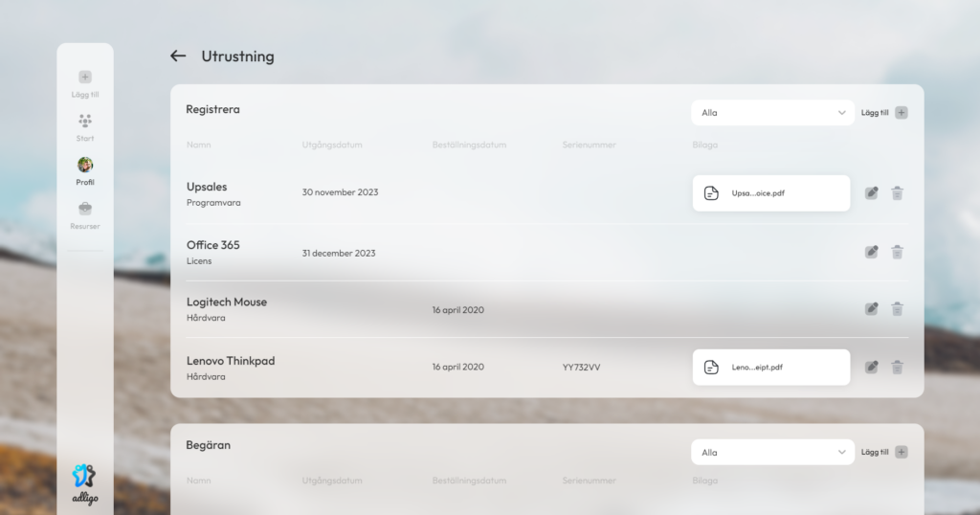980x515 pixels.
Task: Edit the Upsales equipment entry
Action: pos(871,193)
